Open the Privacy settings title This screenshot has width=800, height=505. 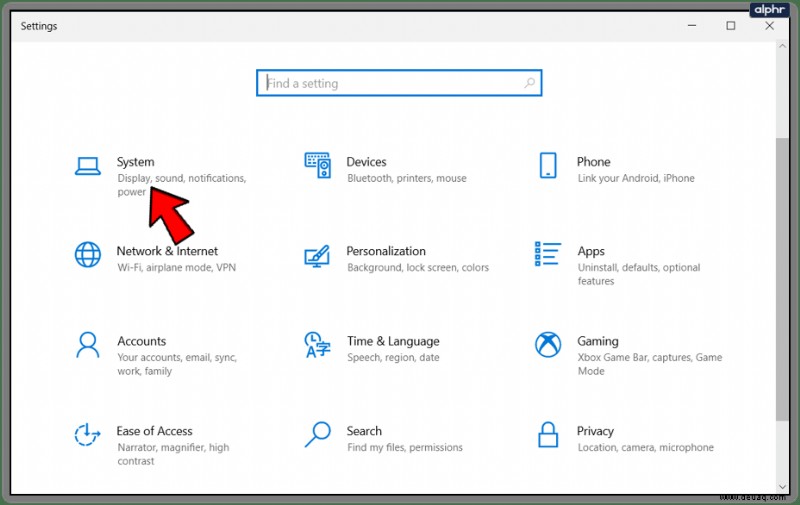pyautogui.click(x=595, y=432)
